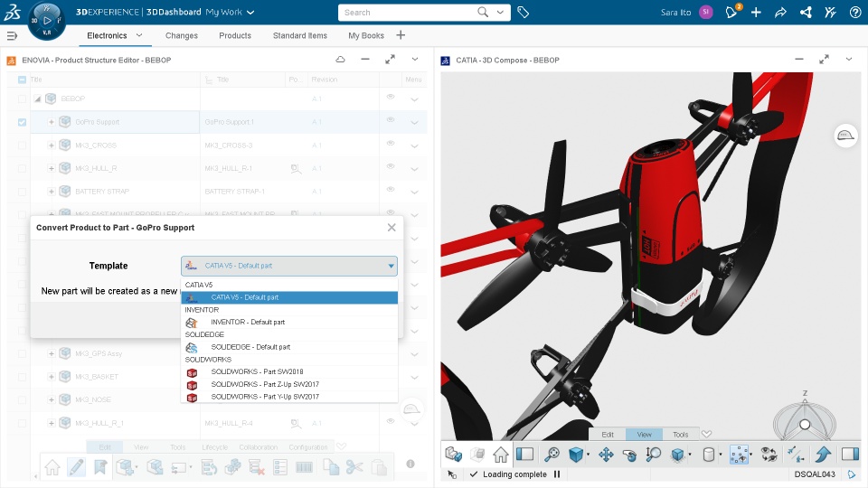Open the collaboration network icon in top bar
Viewport: 868px width, 488px height.
coord(806,12)
